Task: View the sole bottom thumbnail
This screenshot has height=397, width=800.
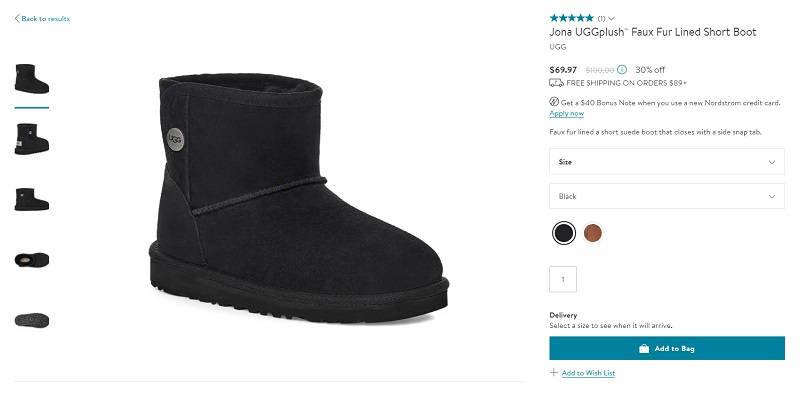Action: [x=32, y=320]
